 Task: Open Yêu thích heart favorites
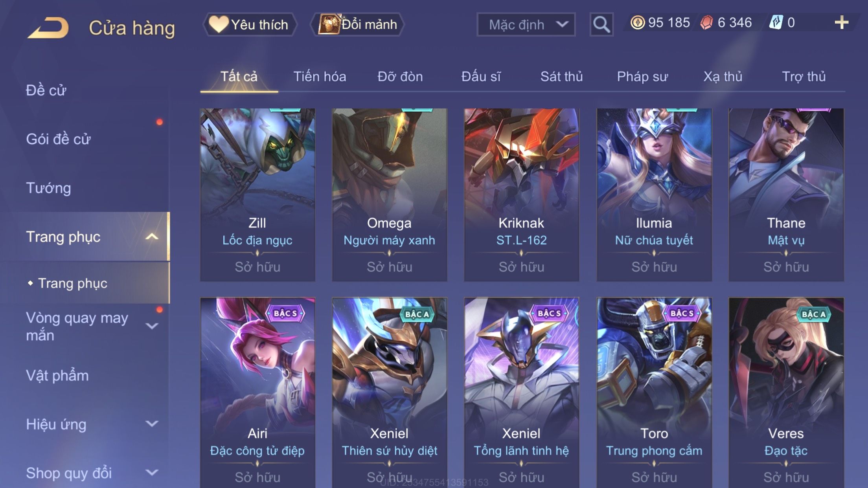(250, 24)
